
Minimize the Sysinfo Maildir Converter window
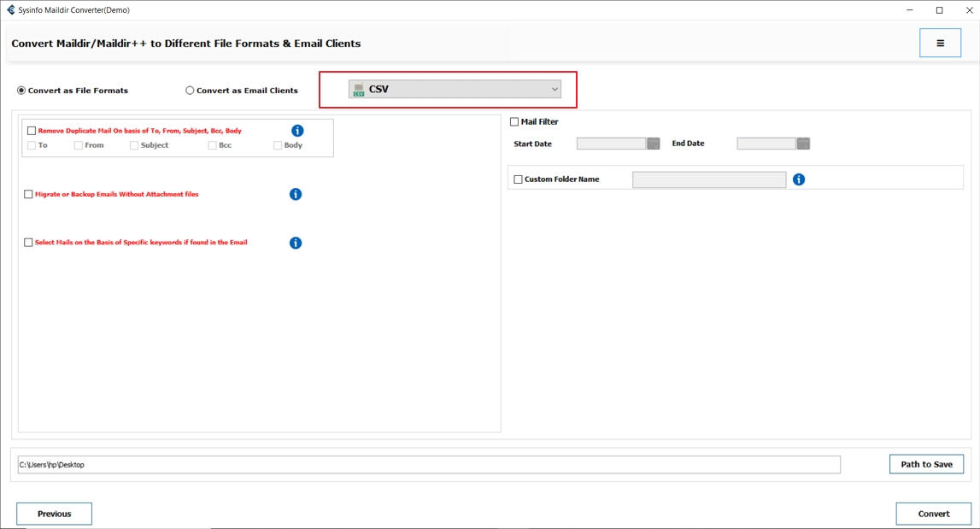click(909, 10)
